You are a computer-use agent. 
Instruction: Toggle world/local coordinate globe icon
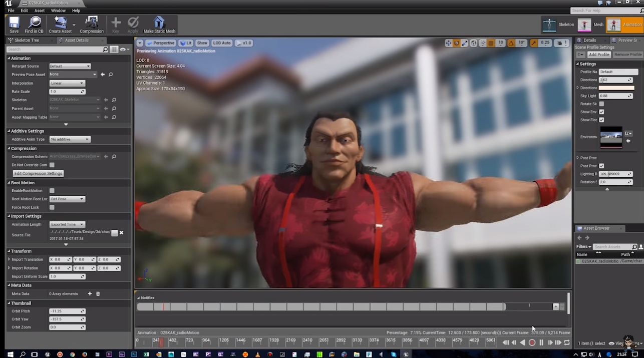(474, 43)
